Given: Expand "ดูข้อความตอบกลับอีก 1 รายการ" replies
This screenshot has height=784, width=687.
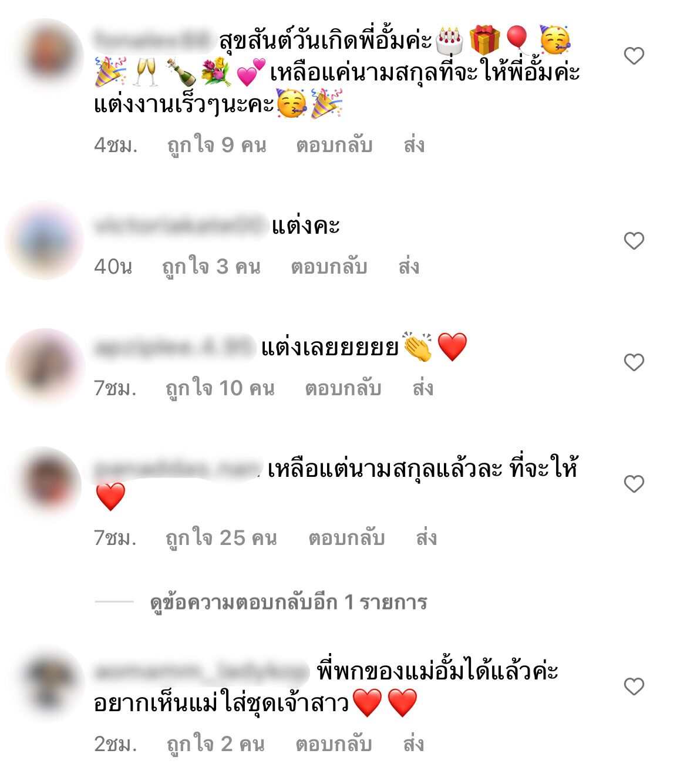Looking at the screenshot, I should pyautogui.click(x=288, y=603).
